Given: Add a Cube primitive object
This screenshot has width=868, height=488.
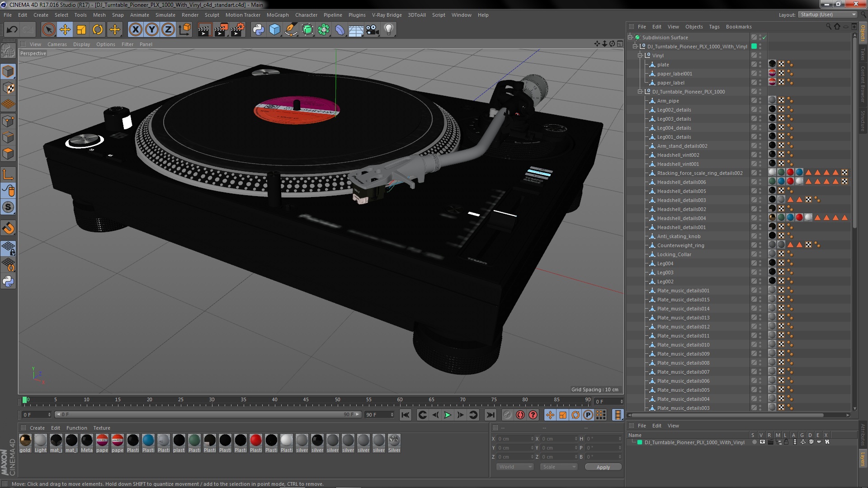Looking at the screenshot, I should pyautogui.click(x=274, y=30).
